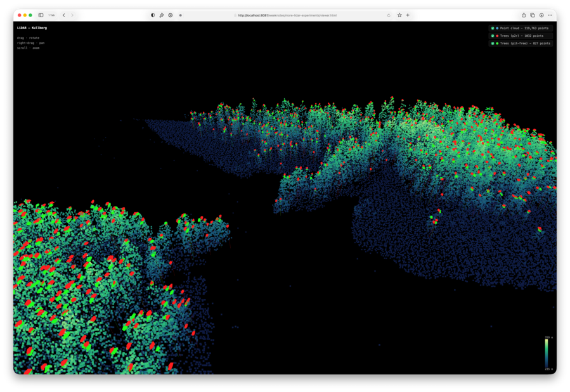
Task: Open the tab overview icon
Action: pos(533,15)
